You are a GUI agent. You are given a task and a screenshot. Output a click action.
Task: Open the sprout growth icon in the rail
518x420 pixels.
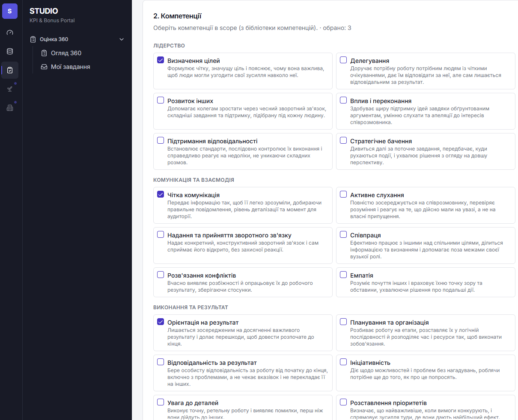[x=10, y=89]
